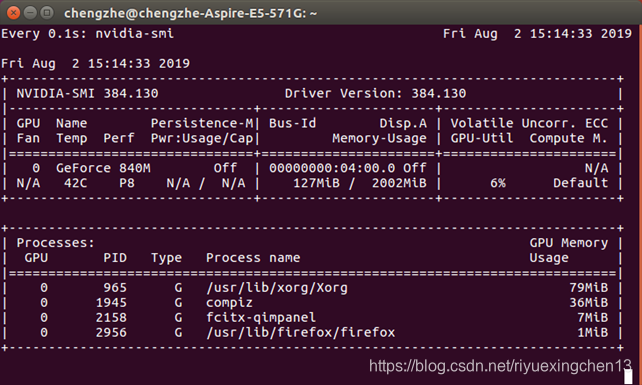The height and width of the screenshot is (385, 642).
Task: Minimize the terminal window
Action: 30,13
